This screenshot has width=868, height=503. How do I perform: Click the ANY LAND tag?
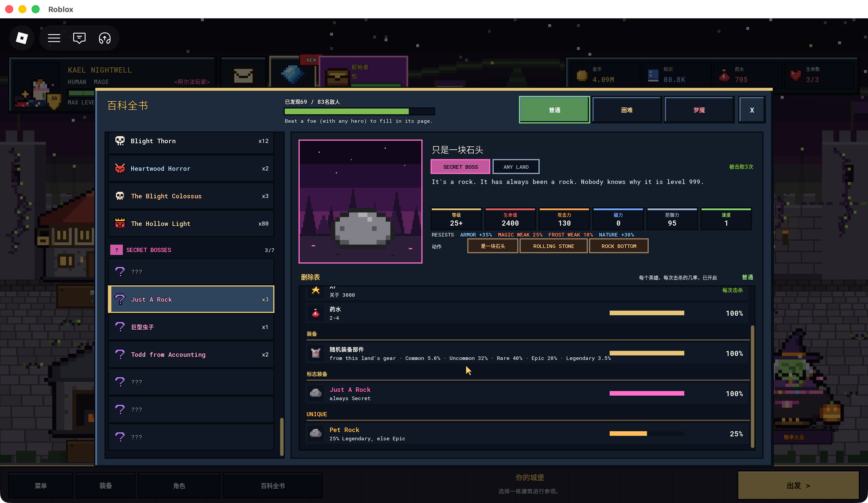(516, 167)
